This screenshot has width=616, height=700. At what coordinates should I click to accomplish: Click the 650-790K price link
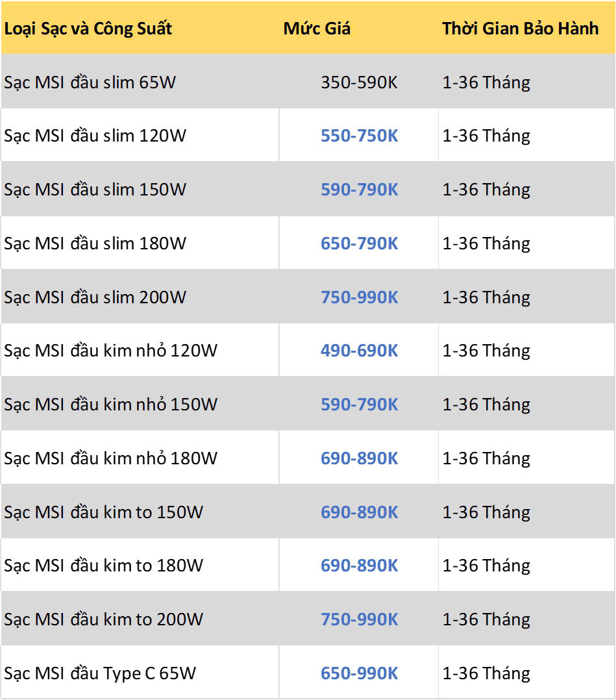(x=359, y=244)
